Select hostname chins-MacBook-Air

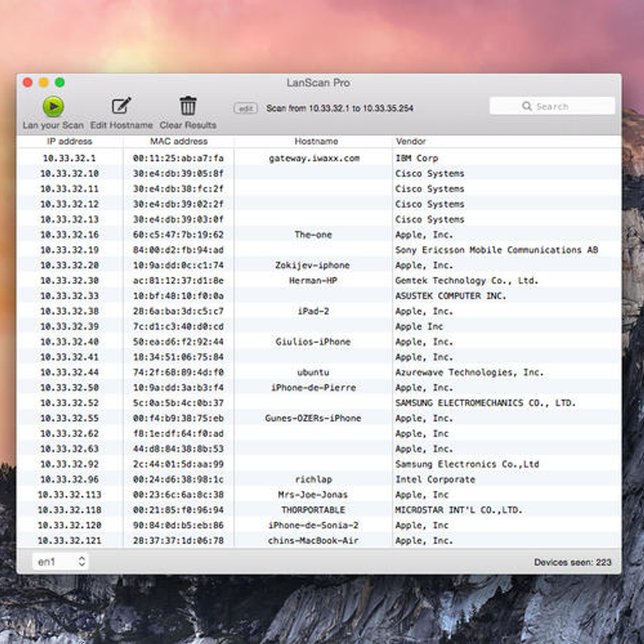(313, 541)
